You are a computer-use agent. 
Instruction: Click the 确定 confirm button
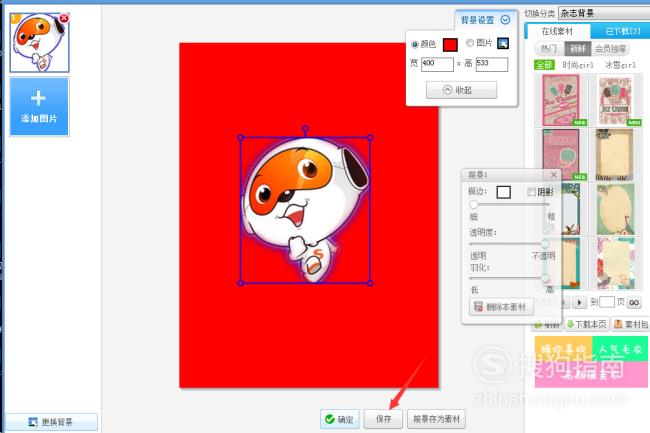pyautogui.click(x=340, y=419)
